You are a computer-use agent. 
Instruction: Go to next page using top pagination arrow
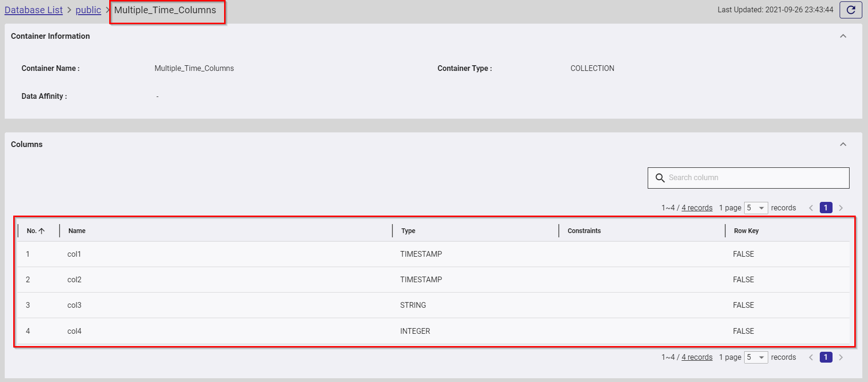pyautogui.click(x=841, y=208)
